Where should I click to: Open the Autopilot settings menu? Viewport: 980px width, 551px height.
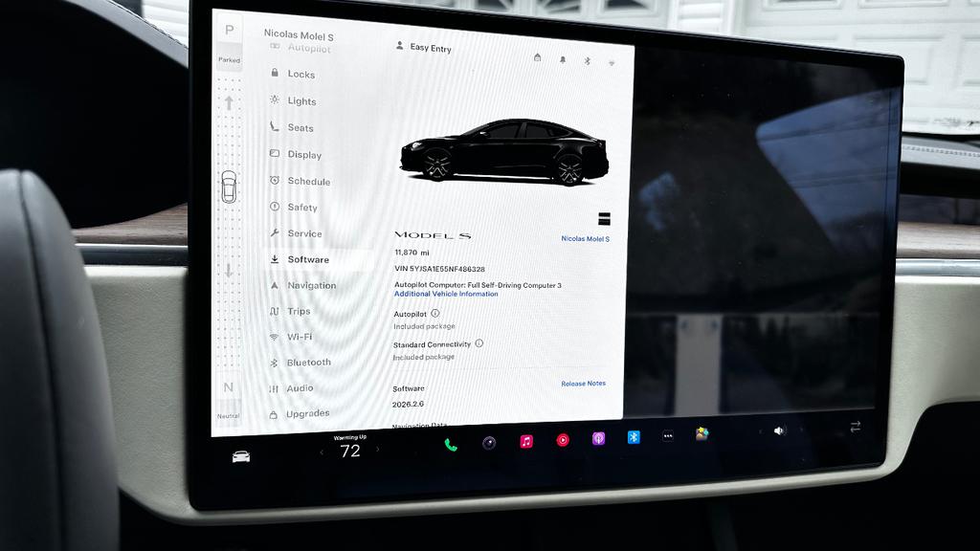[x=301, y=48]
